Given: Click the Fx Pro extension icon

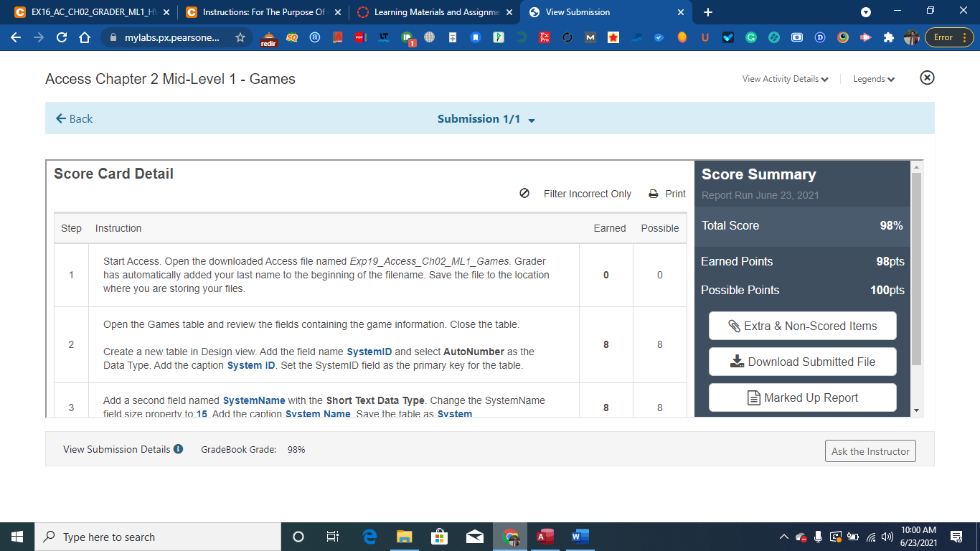Looking at the screenshot, I should [x=545, y=37].
